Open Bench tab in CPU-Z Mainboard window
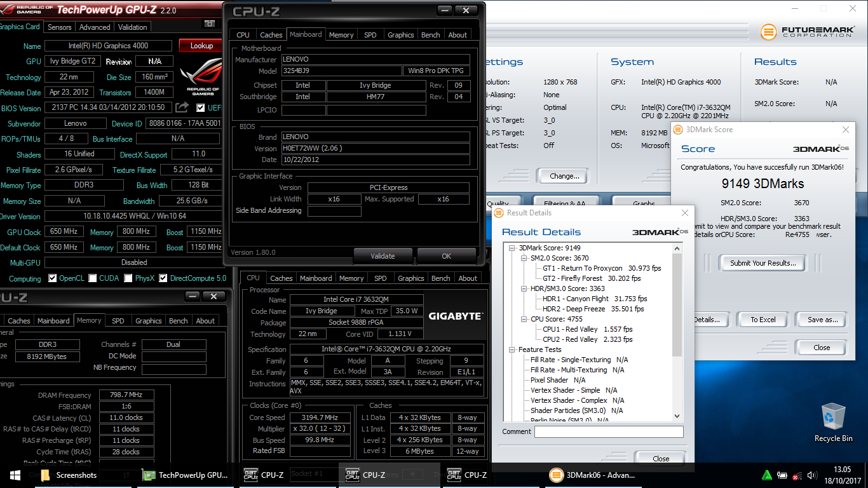868x488 pixels. click(x=431, y=35)
